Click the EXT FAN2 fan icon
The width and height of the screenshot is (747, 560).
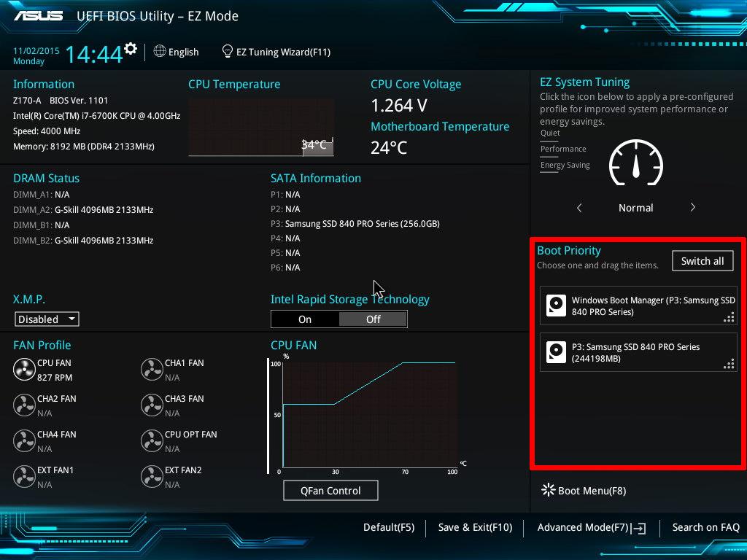pos(152,477)
